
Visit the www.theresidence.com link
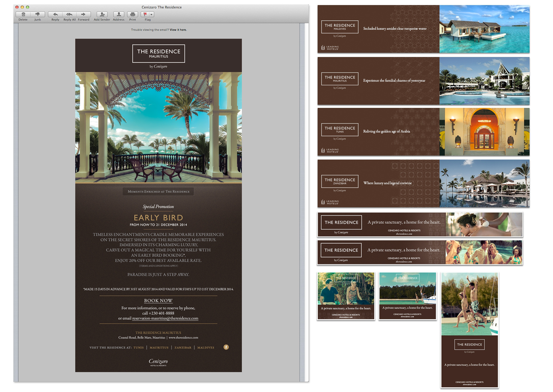tap(183, 337)
